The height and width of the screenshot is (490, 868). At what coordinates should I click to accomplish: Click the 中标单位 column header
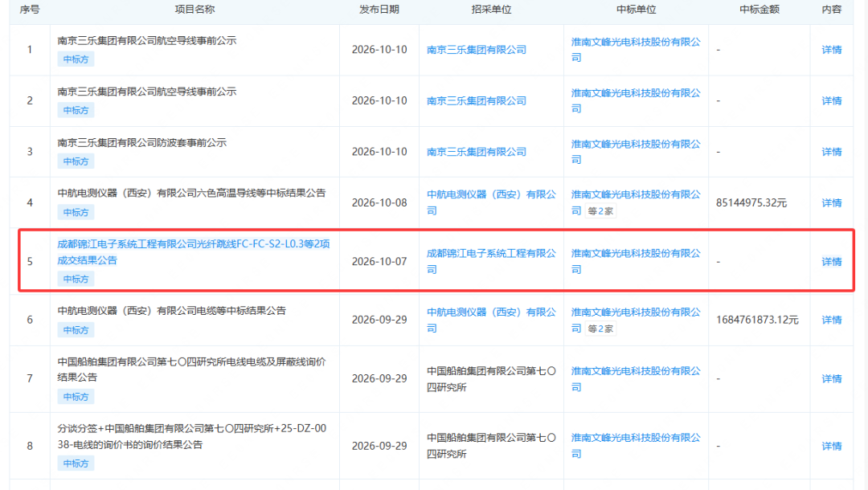636,10
